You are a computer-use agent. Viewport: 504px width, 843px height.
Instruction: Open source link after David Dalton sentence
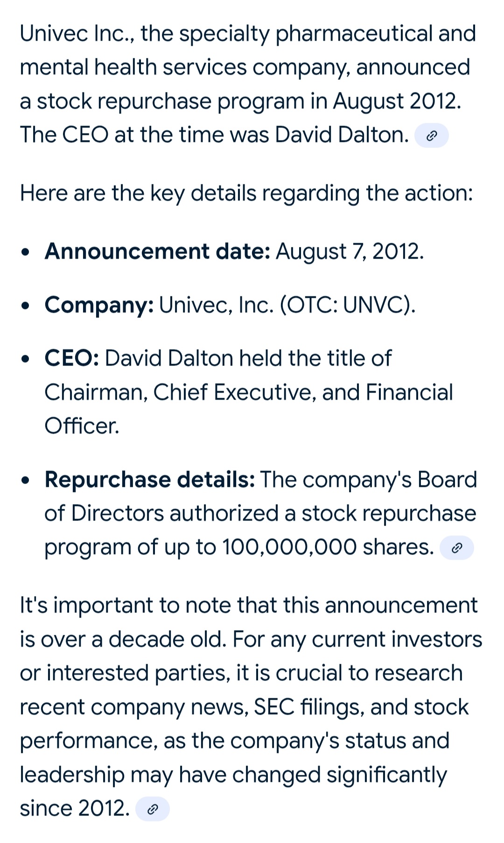click(x=432, y=136)
